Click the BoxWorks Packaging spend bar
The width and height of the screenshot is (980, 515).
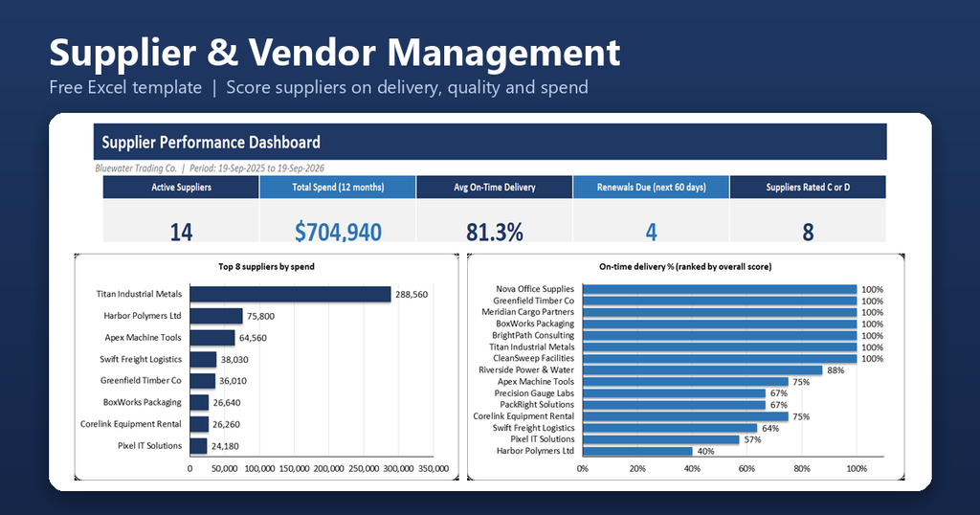tap(199, 402)
